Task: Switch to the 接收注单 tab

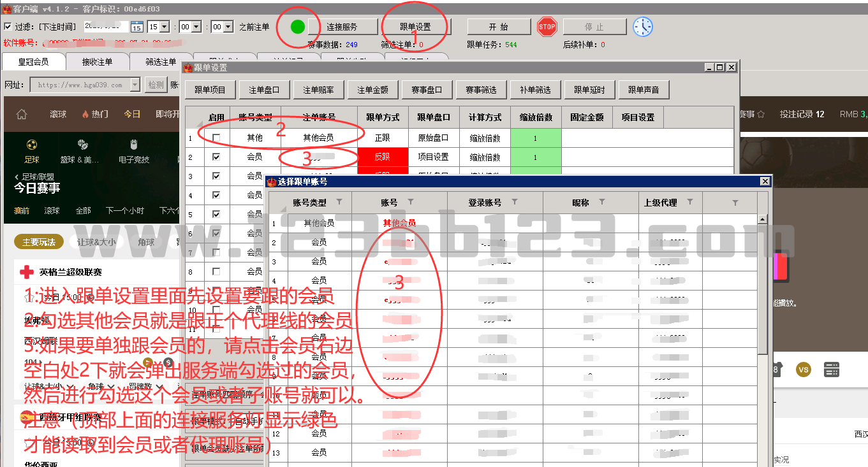Action: click(x=97, y=62)
